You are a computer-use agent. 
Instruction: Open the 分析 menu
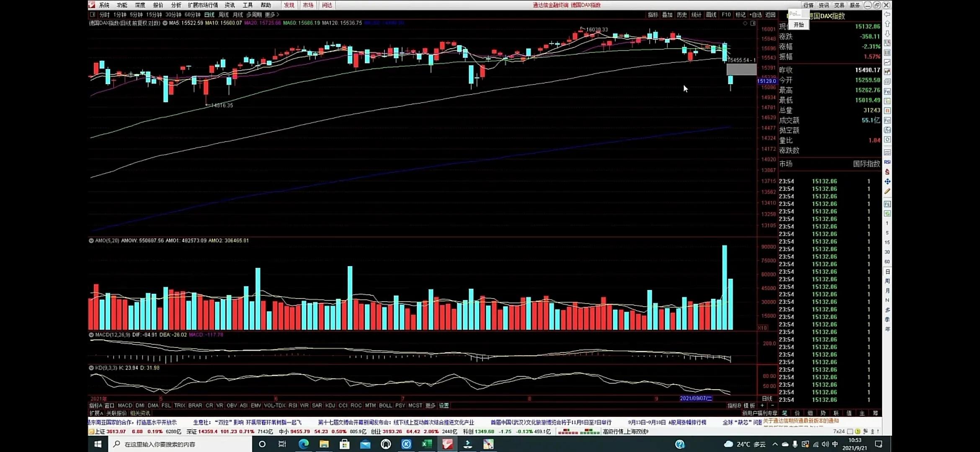pyautogui.click(x=176, y=5)
